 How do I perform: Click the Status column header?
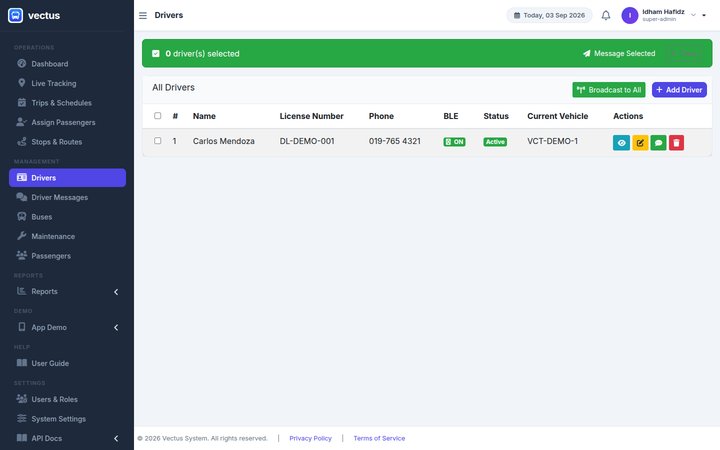point(496,116)
